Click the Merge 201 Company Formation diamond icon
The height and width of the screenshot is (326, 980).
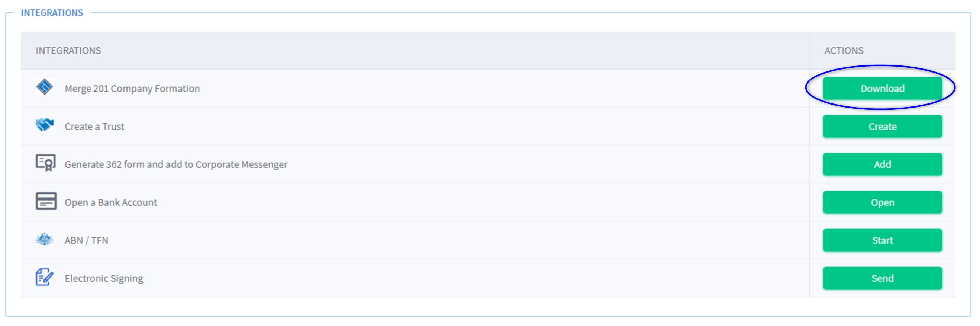pos(45,87)
